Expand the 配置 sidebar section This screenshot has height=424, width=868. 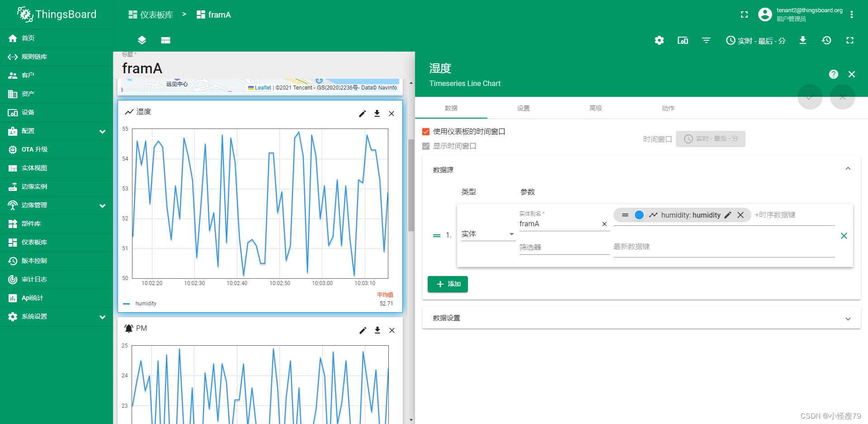(x=57, y=131)
